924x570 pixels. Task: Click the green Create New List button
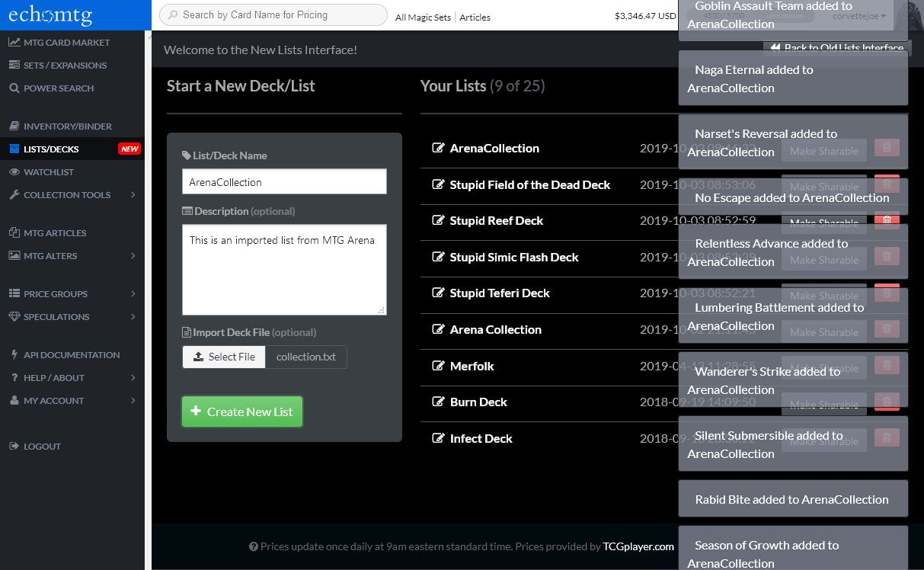tap(242, 411)
